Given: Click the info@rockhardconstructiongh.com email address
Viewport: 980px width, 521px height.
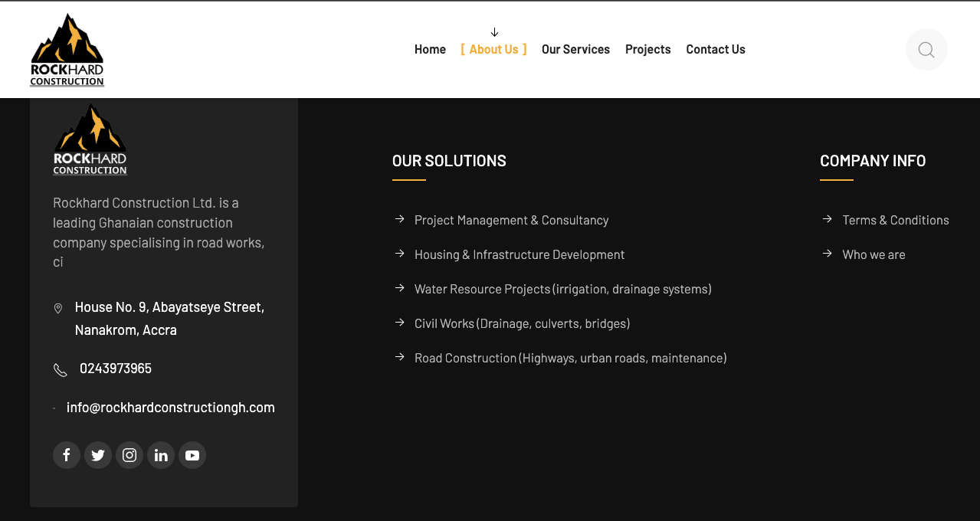Looking at the screenshot, I should pyautogui.click(x=171, y=408).
